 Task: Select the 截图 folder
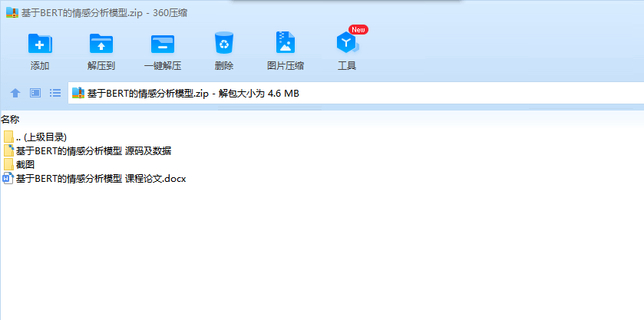19,165
